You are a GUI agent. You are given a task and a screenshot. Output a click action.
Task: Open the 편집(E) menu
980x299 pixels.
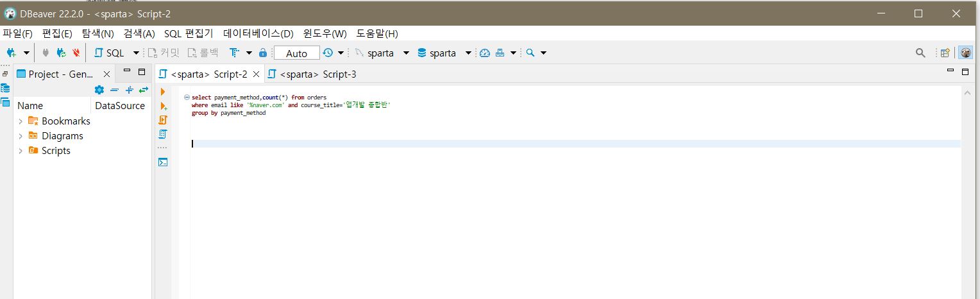pyautogui.click(x=57, y=33)
